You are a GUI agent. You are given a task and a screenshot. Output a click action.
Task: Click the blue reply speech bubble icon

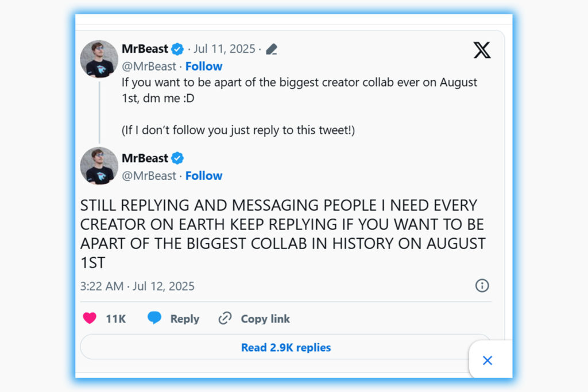click(x=154, y=318)
